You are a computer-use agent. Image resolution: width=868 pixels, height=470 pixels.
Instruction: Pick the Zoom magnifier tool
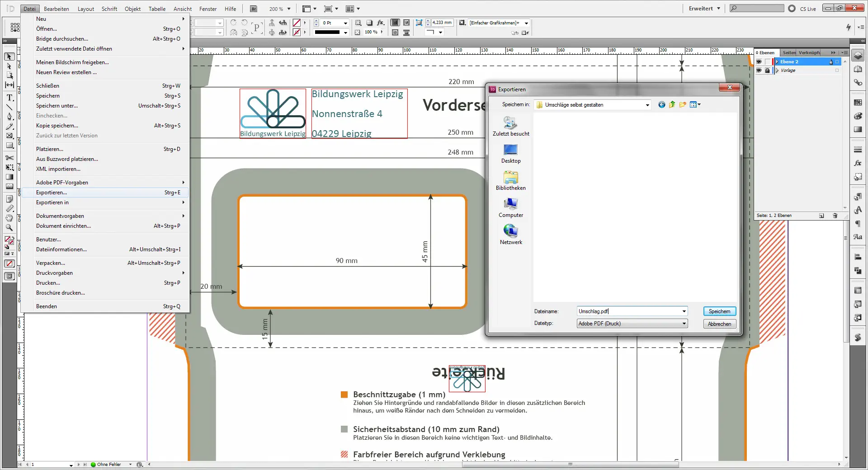click(9, 228)
